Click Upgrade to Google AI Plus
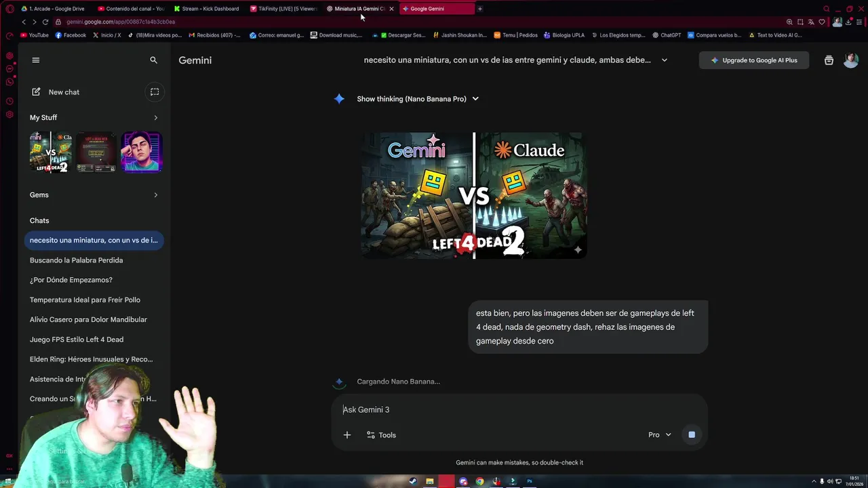Screen dimensions: 868x488 pos(753,60)
